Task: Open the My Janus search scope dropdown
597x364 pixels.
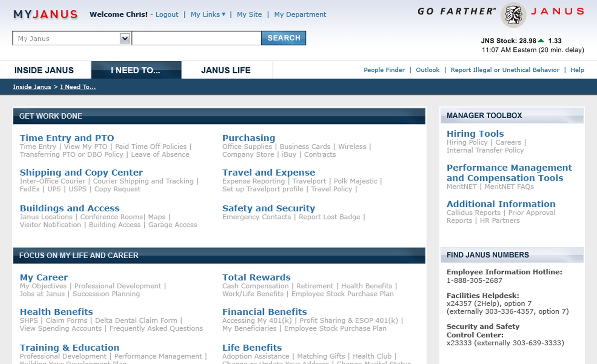Action: 125,38
